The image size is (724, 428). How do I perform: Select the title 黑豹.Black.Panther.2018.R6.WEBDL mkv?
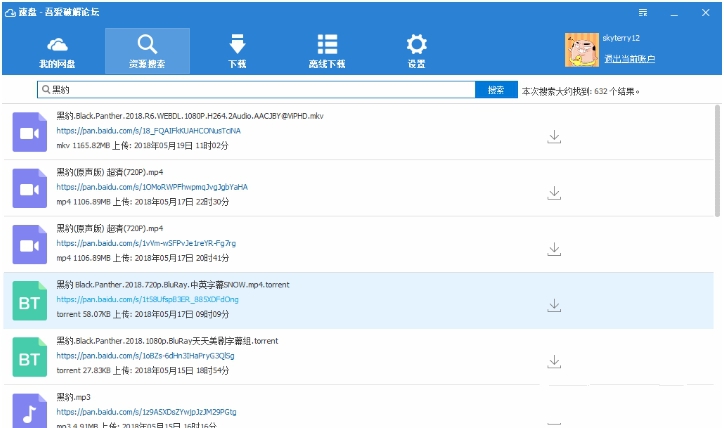point(190,116)
